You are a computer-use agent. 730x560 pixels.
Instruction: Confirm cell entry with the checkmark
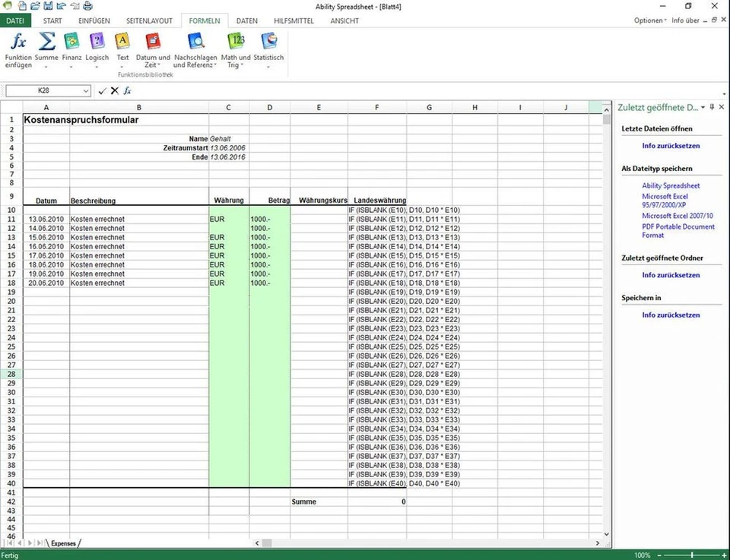pos(102,90)
